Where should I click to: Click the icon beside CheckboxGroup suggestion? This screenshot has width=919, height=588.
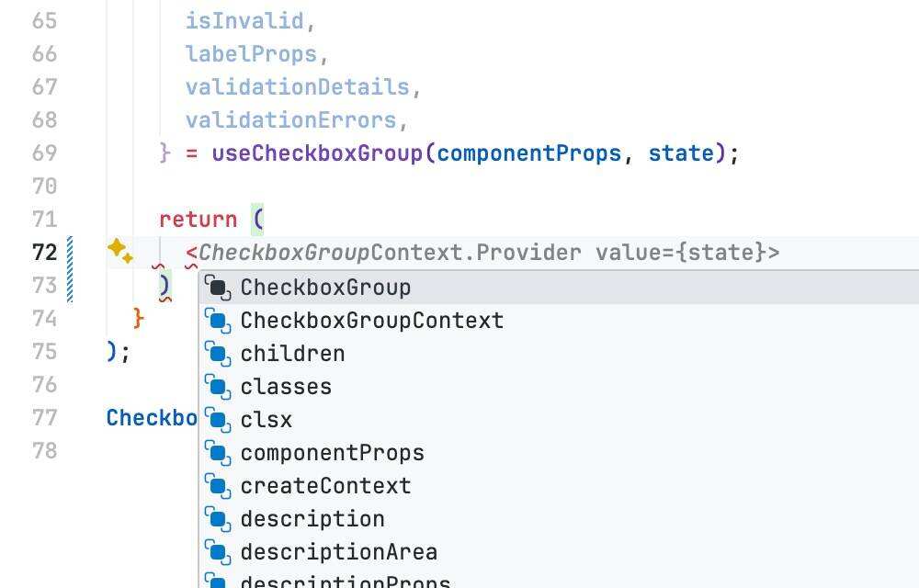click(218, 288)
